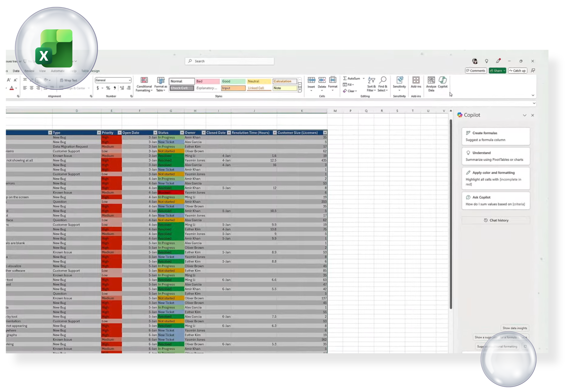Viewport: 565px width, 392px height.
Task: Click the Search box in title bar
Action: click(x=229, y=61)
